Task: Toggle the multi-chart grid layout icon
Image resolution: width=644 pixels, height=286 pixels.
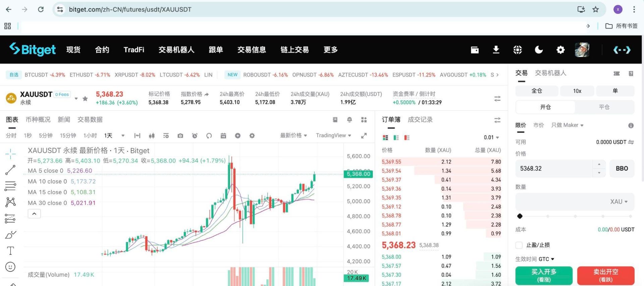Action: (364, 120)
